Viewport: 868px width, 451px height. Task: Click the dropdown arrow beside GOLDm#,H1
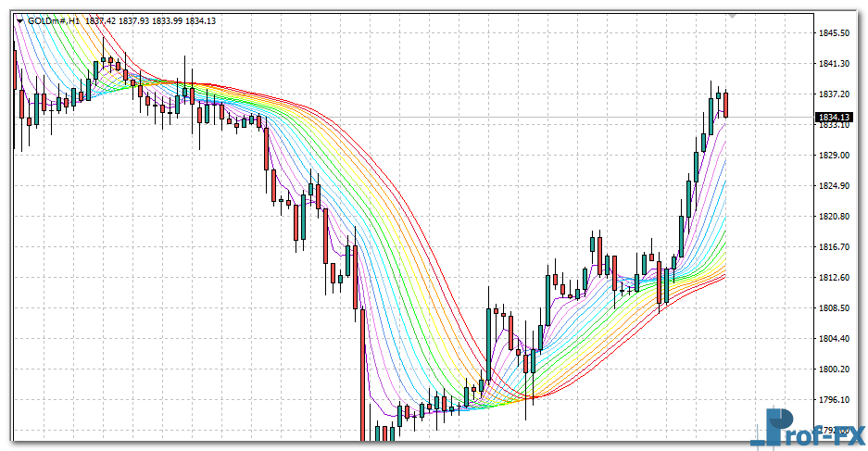click(20, 20)
